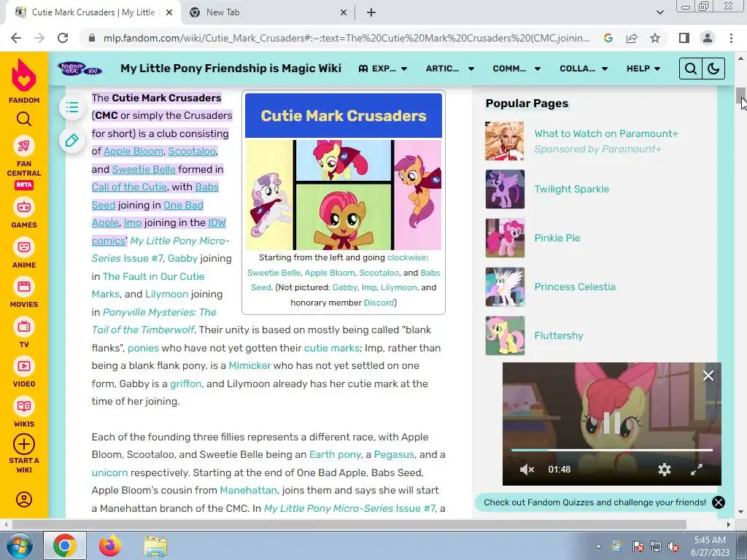
Task: Click the taskbar clock
Action: (x=710, y=546)
